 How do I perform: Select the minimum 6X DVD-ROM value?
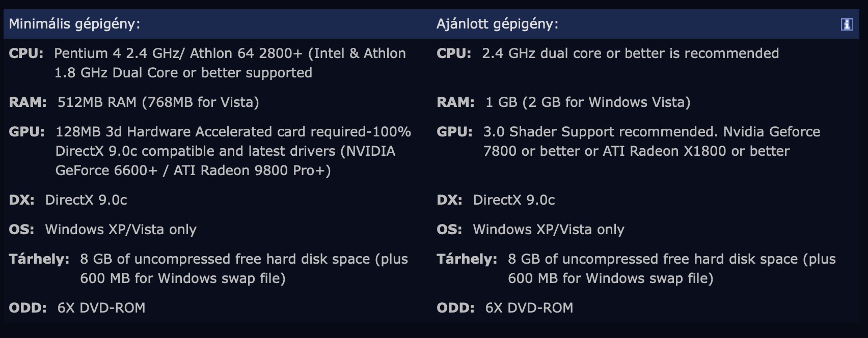click(x=101, y=308)
